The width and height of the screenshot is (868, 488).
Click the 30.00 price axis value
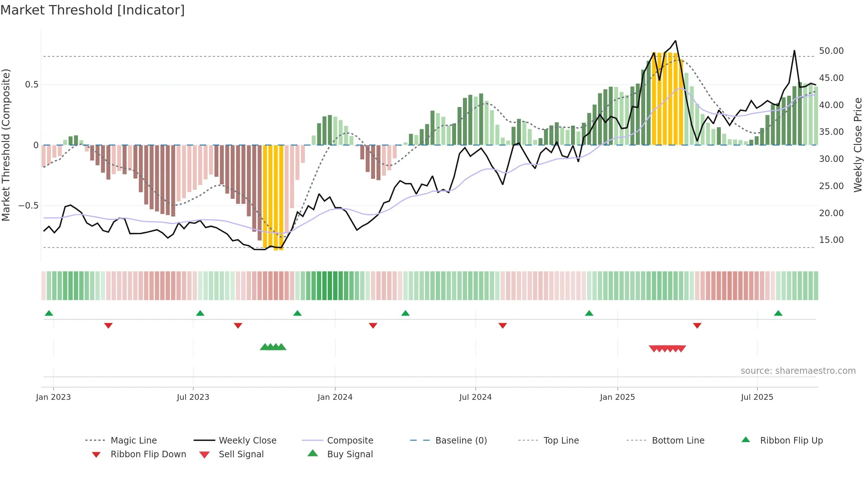(831, 159)
